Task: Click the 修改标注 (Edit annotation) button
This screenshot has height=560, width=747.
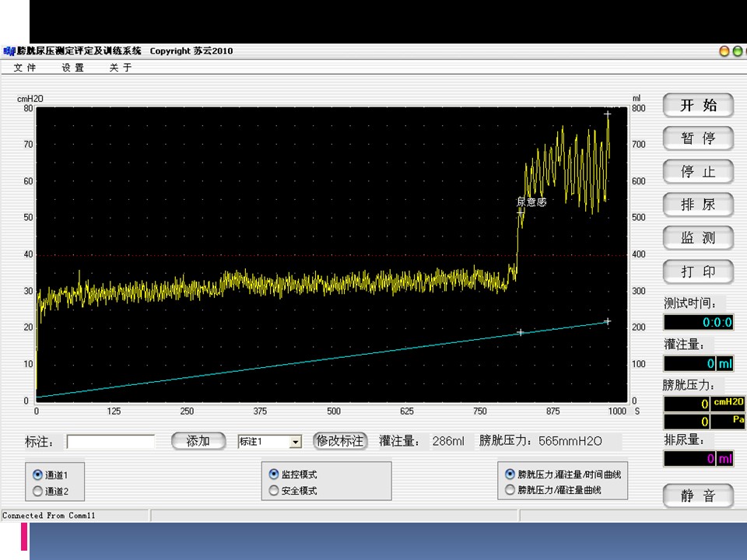Action: pos(340,441)
